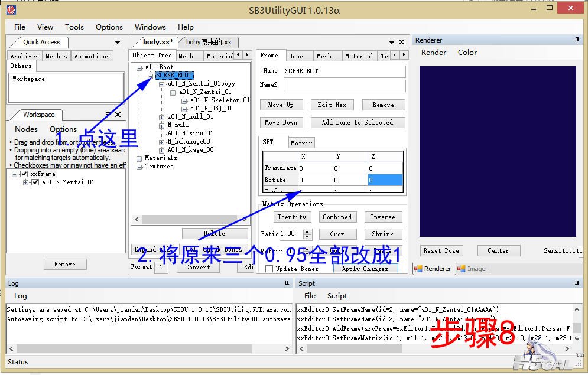Viewport: 588px width, 375px height.
Task: Switch to the boby原来的.xx tab
Action: click(x=209, y=42)
